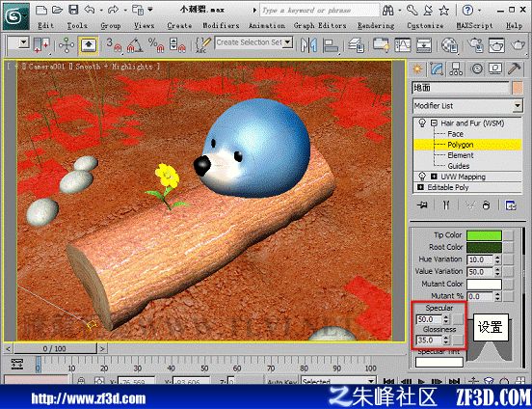Viewport: 532px width, 409px height.
Task: Toggle UVW Mapping modifier lightbulb
Action: tap(422, 177)
